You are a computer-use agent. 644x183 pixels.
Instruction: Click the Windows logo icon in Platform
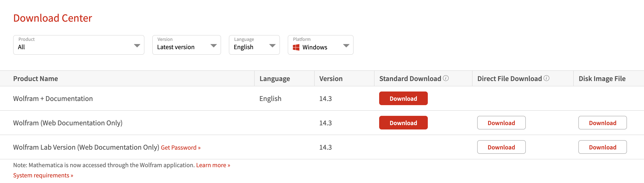(x=296, y=47)
